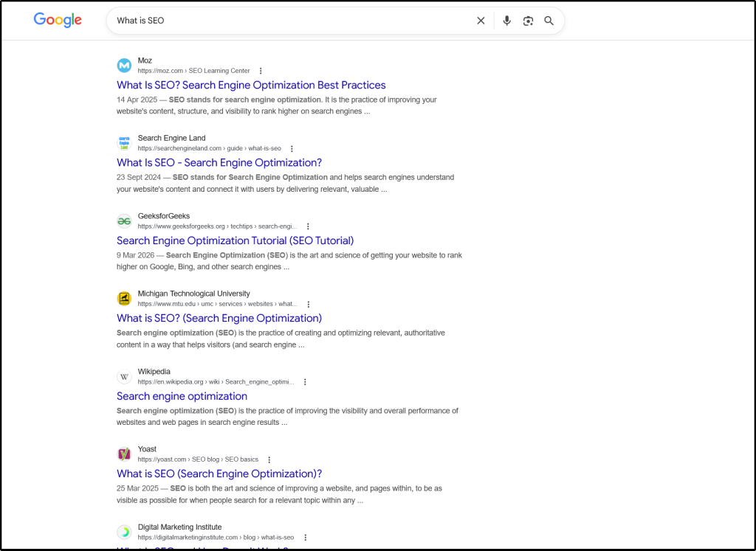Click the Google logo

(58, 20)
